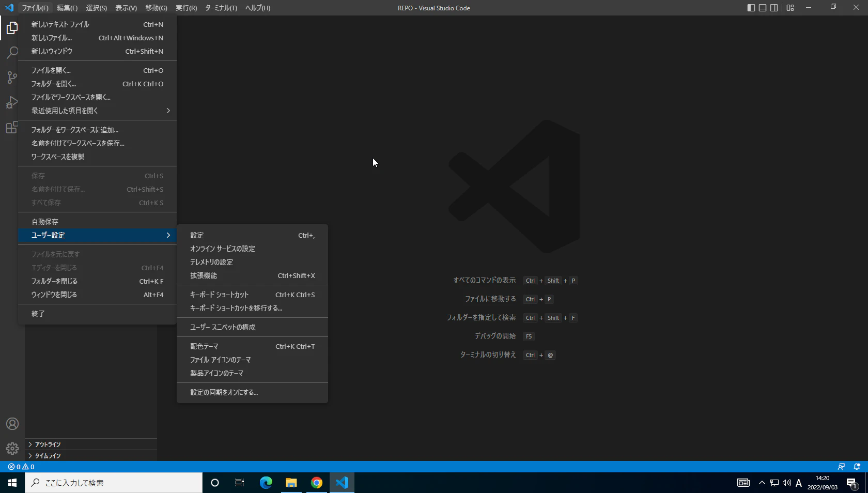Click Visual Studio Code taskbar icon
The width and height of the screenshot is (868, 493).
[x=342, y=483]
